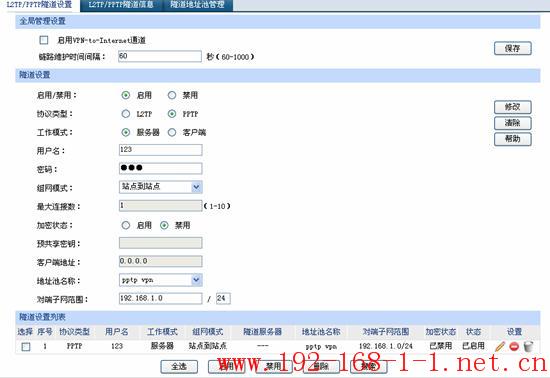Click the 用户名 column header in list

click(x=117, y=332)
